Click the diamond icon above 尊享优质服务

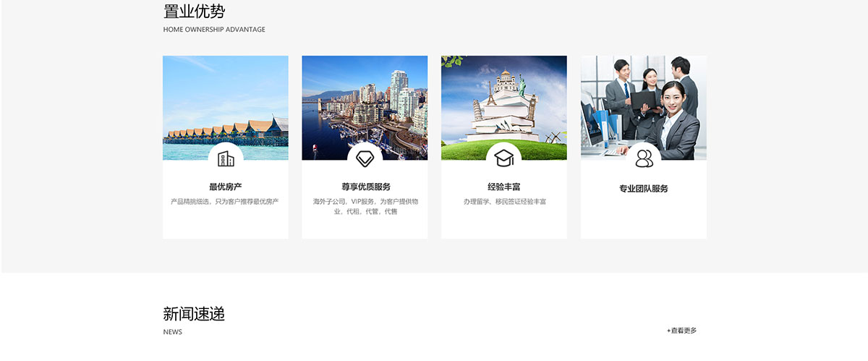click(365, 159)
